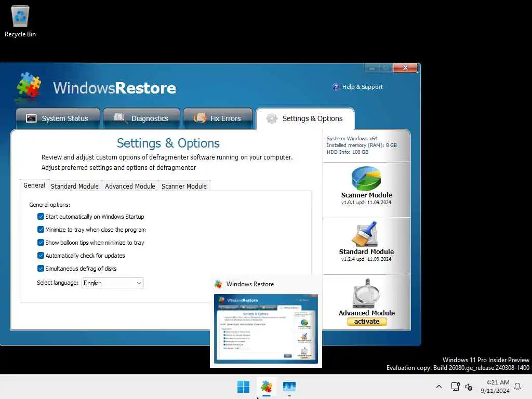
Task: Open the Windows Start menu
Action: coord(243,387)
